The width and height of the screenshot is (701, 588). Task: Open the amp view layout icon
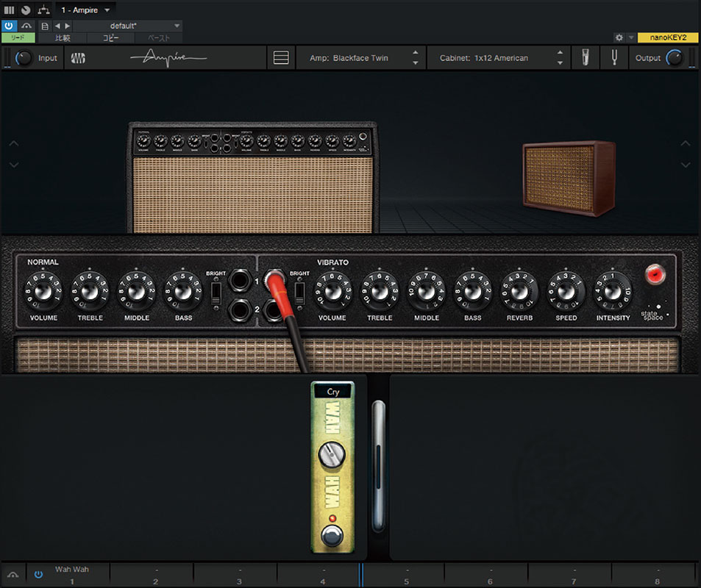281,57
